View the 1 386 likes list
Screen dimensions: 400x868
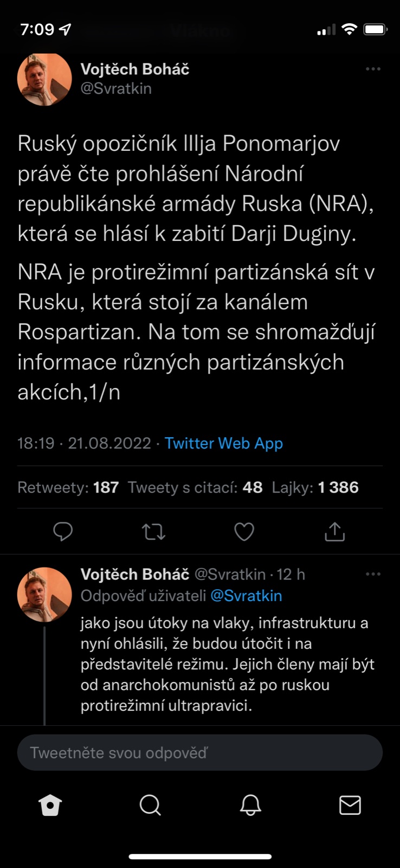pos(315,487)
